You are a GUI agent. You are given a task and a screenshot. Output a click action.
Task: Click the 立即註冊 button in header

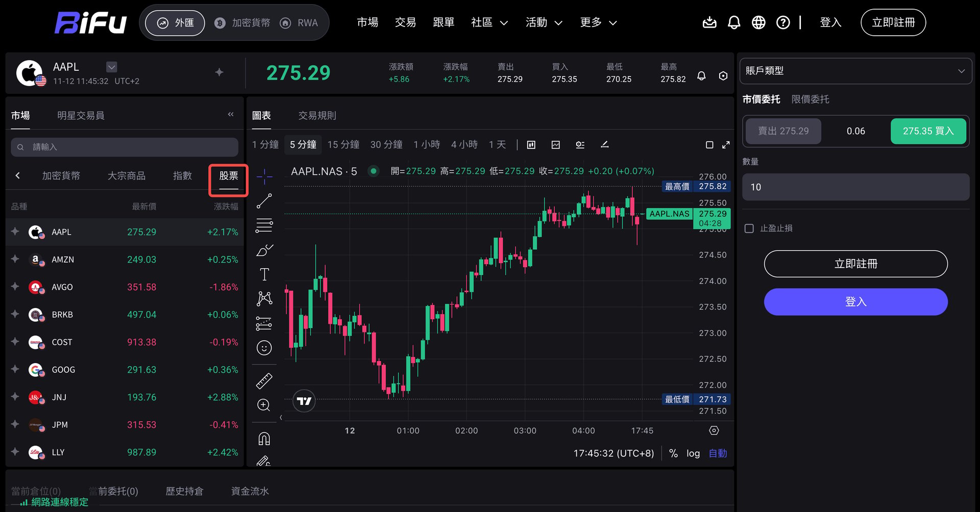point(893,22)
